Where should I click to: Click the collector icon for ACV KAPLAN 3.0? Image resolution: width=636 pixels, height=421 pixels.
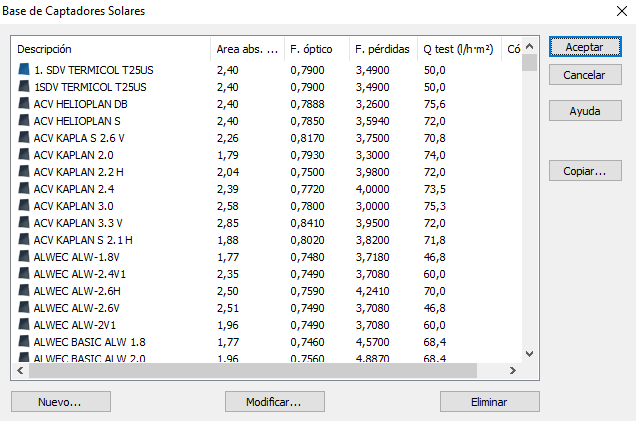(x=24, y=206)
